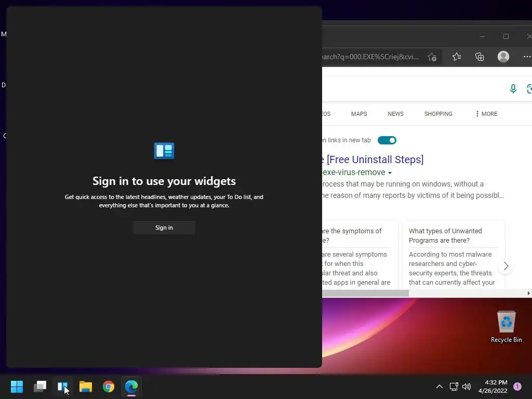
Task: Click the Edge address bar URL
Action: coord(370,57)
